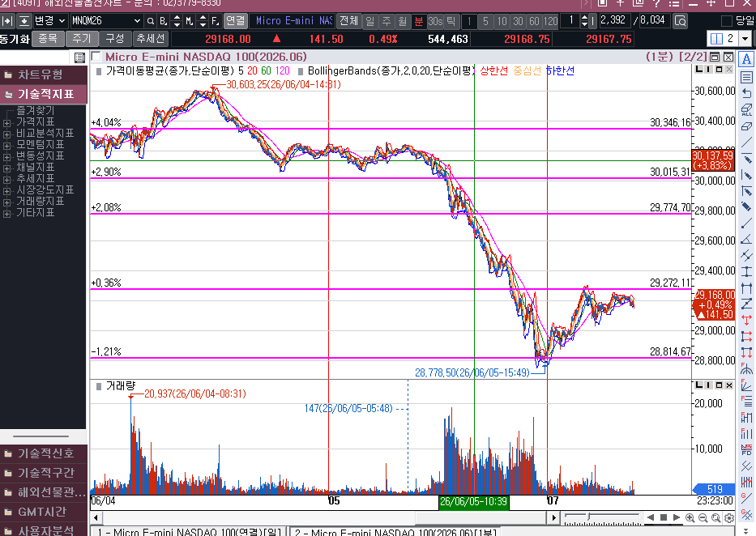756x536 pixels.
Task: Click the symbol search magnifier icon
Action: click(151, 21)
